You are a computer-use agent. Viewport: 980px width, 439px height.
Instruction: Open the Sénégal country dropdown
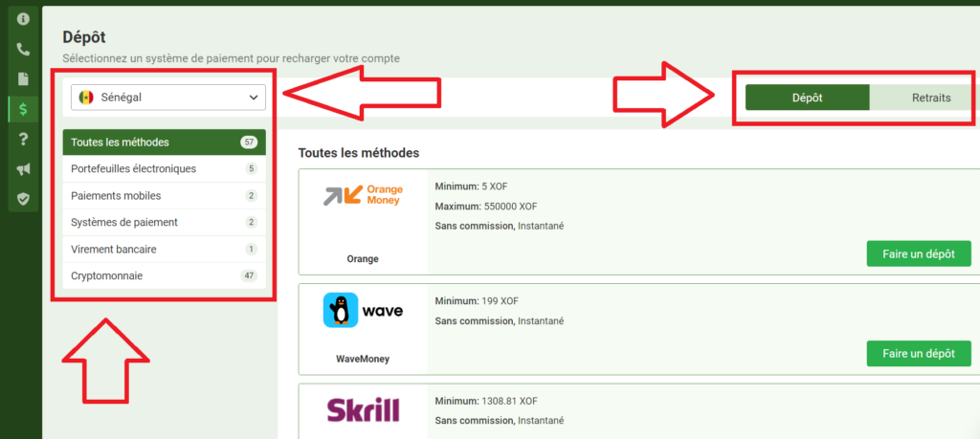[168, 98]
